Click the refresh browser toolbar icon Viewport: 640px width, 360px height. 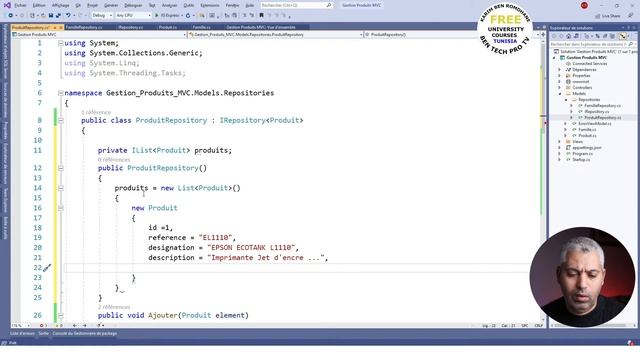188,16
